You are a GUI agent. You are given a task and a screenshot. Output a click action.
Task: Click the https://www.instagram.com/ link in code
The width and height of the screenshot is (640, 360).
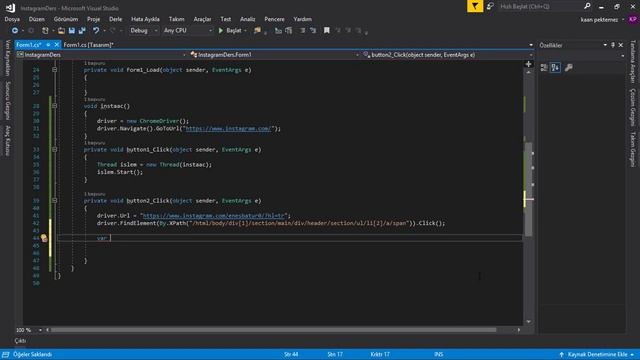(x=228, y=129)
